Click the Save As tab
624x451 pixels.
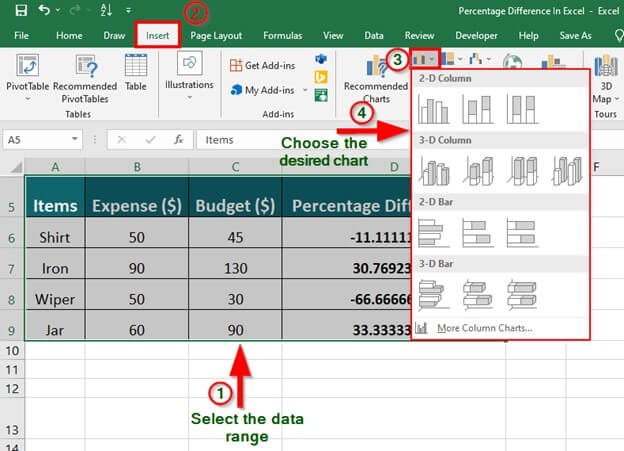575,36
